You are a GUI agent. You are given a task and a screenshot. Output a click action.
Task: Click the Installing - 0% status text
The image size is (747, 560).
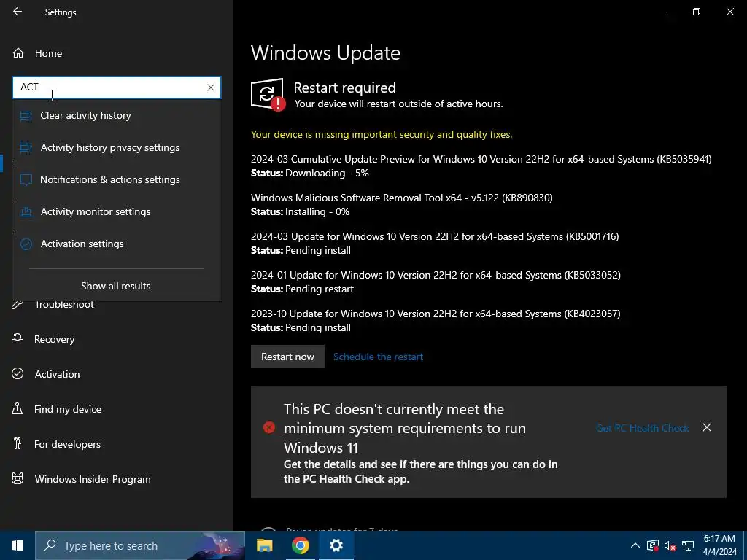click(x=317, y=211)
